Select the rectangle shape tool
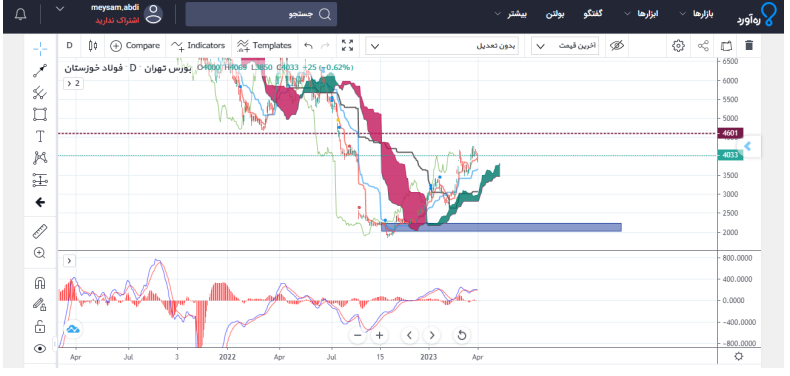The width and height of the screenshot is (790, 376). click(x=40, y=114)
